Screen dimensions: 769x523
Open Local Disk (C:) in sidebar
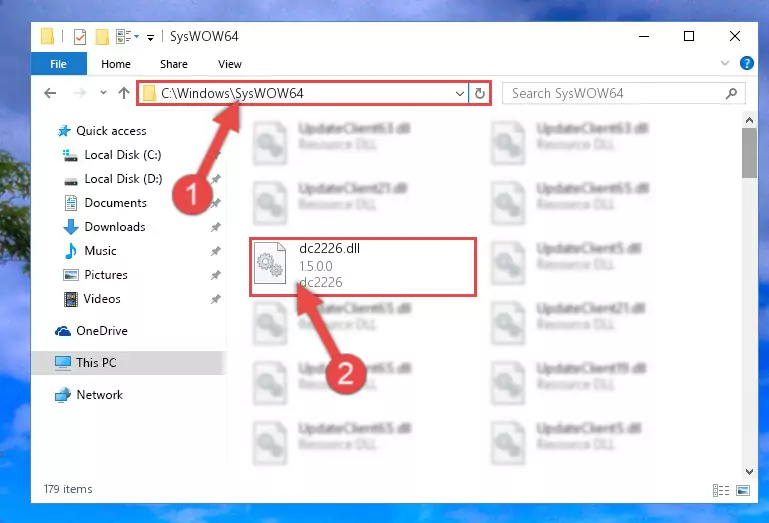(123, 155)
